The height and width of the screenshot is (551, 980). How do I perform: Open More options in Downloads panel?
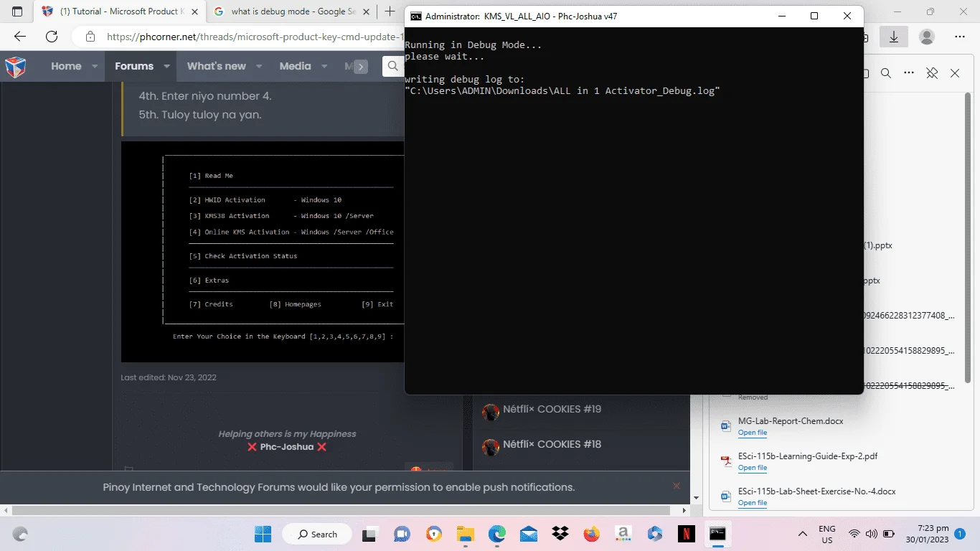pyautogui.click(x=909, y=73)
